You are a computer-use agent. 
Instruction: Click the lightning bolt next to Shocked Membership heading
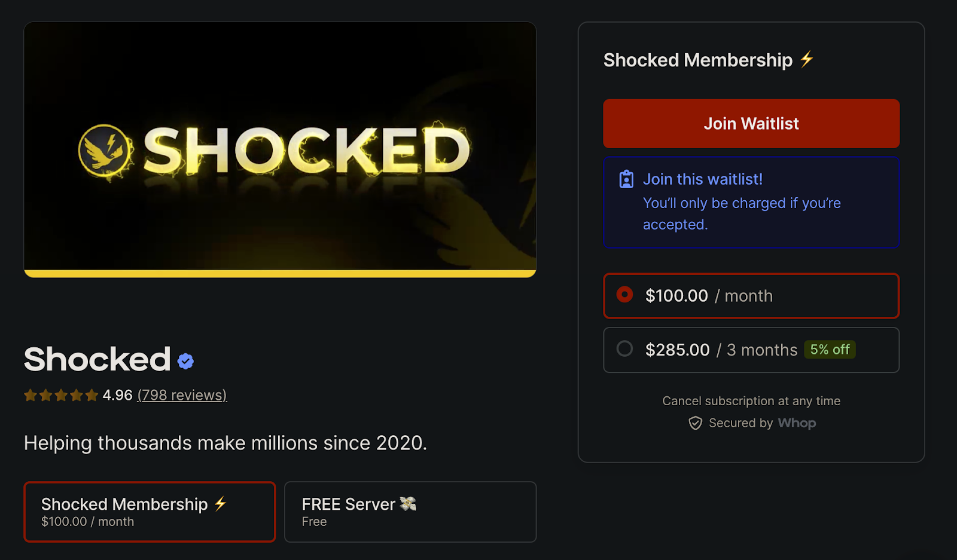click(806, 59)
